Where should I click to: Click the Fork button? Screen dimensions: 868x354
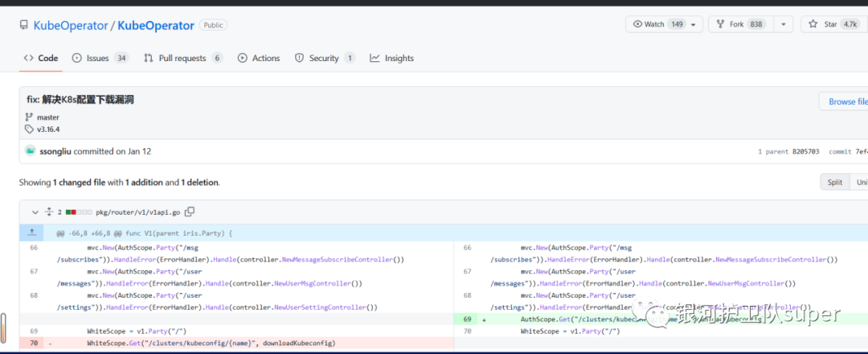click(741, 24)
